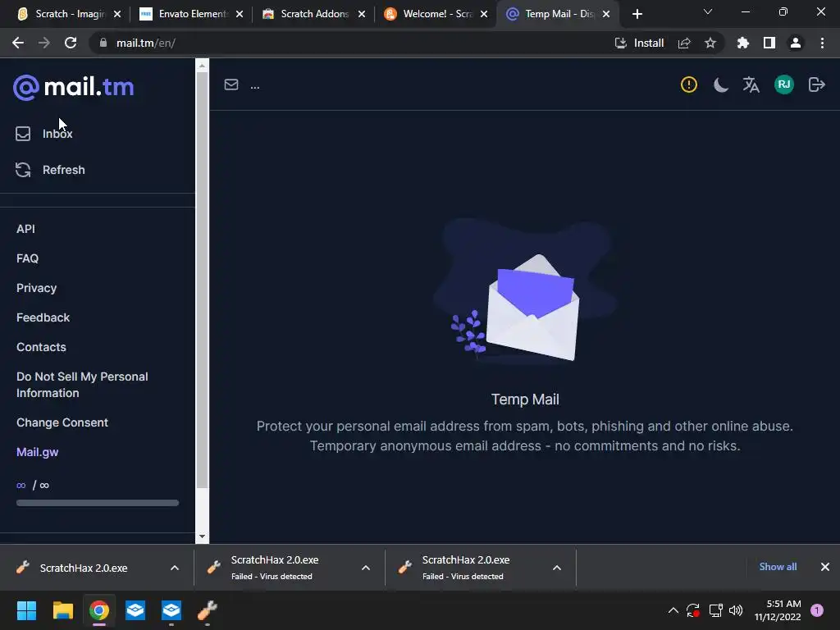
Task: Click the Install app button
Action: point(640,43)
